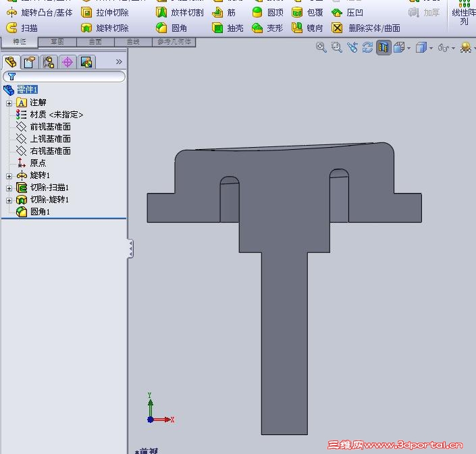Switch to the 参考几何体 reference geometry tab
Image resolution: width=476 pixels, height=454 pixels.
[x=174, y=42]
